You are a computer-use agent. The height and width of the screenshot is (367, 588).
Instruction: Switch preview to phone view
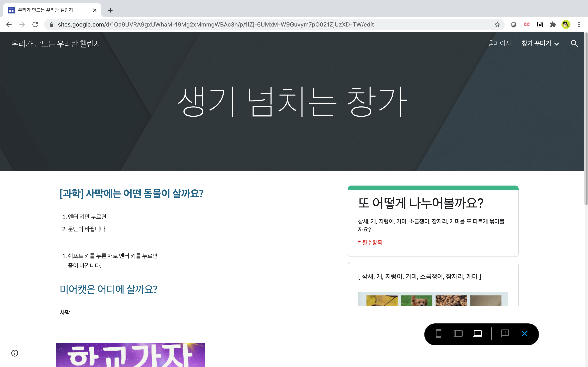(438, 334)
